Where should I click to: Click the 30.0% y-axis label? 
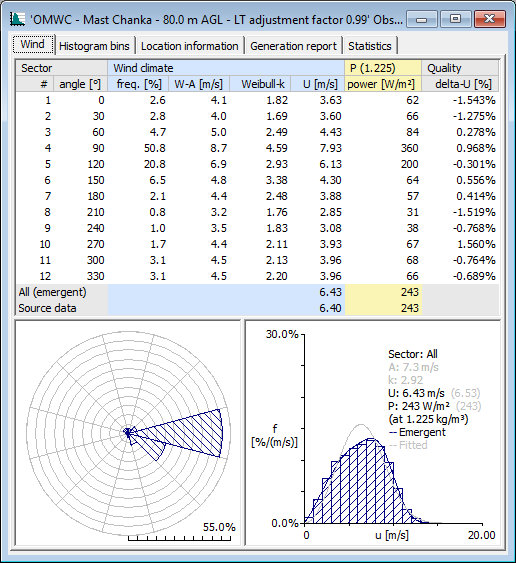click(x=282, y=334)
